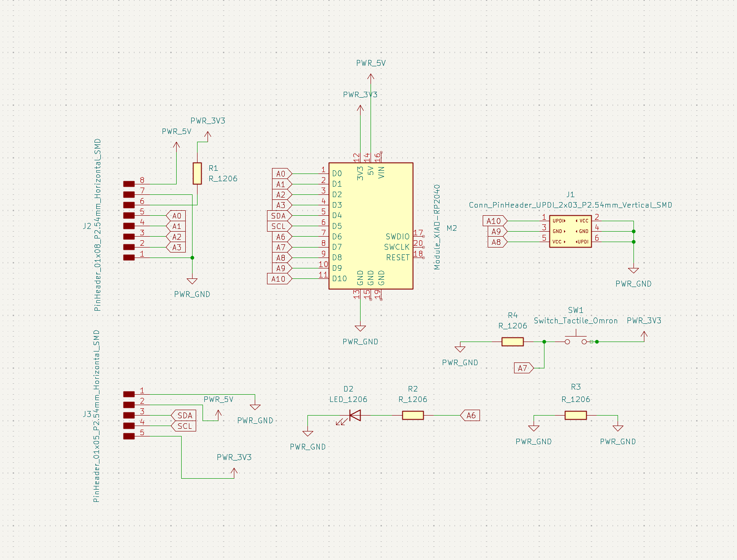This screenshot has height=560, width=737.
Task: Click the J1 UPDI connector body
Action: (x=570, y=231)
